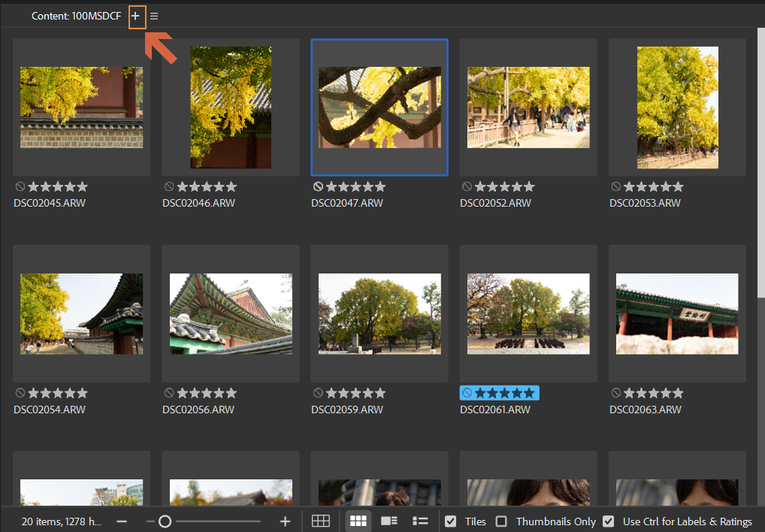Select the DSC02047.ARW thumbnail
The width and height of the screenshot is (765, 532).
[379, 107]
